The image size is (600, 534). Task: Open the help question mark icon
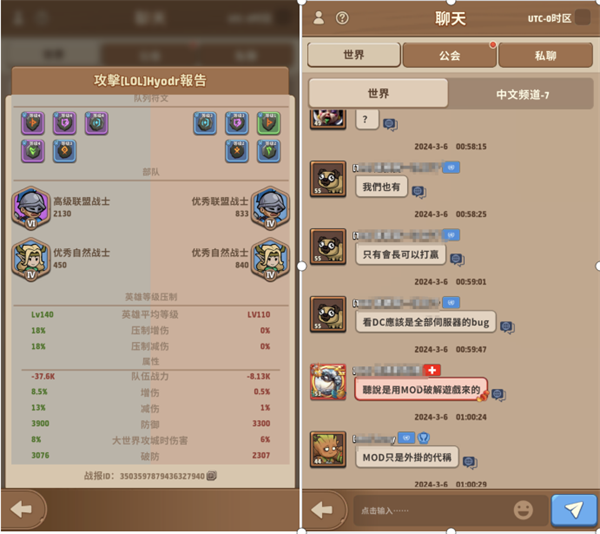[342, 18]
